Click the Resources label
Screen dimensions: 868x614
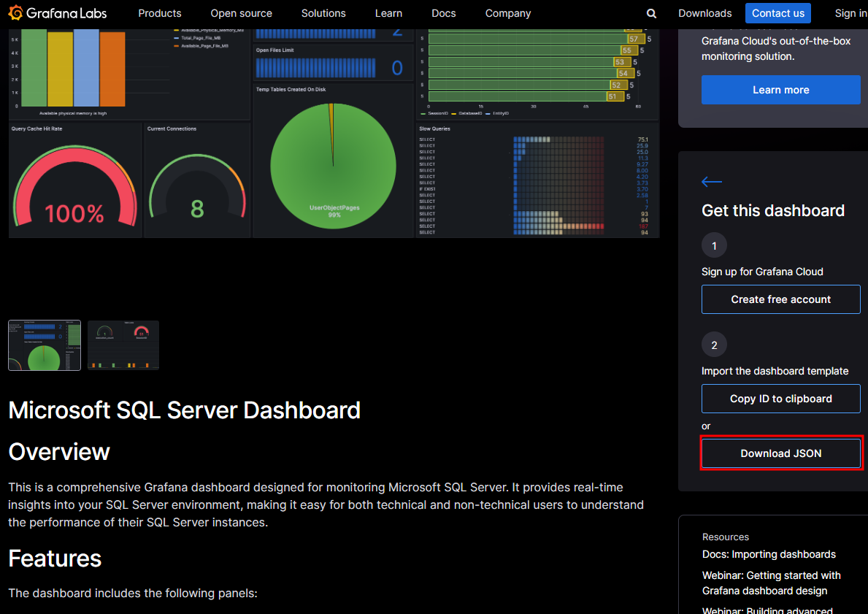tap(725, 537)
